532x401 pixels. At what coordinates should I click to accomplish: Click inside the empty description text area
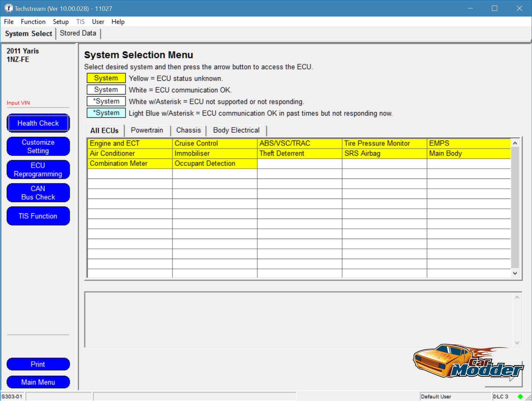tap(299, 319)
